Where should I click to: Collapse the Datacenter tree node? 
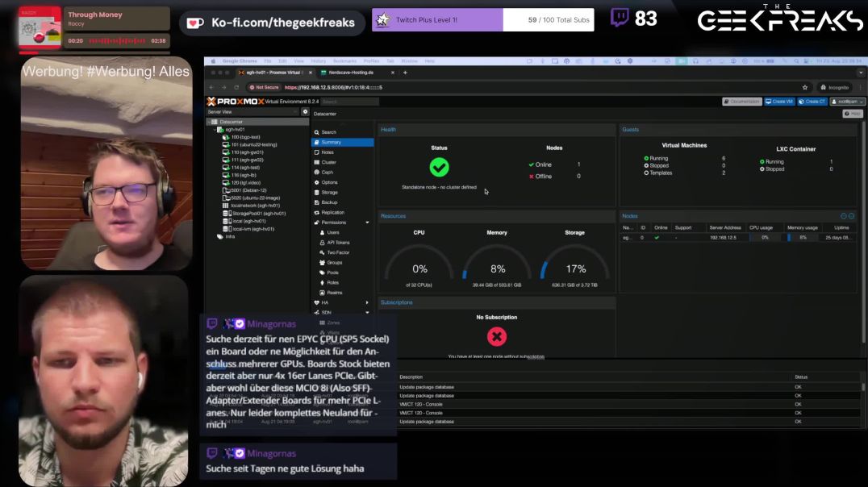[x=209, y=122]
